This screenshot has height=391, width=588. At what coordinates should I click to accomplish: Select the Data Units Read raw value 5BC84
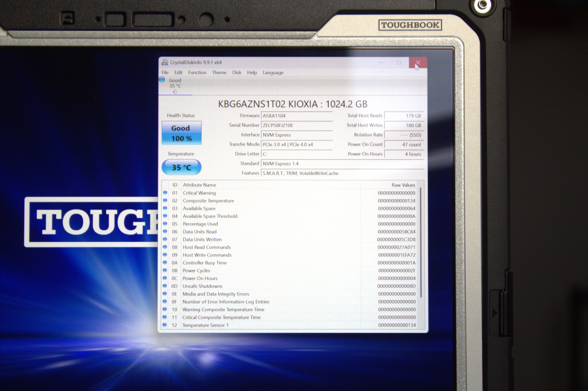pyautogui.click(x=397, y=232)
